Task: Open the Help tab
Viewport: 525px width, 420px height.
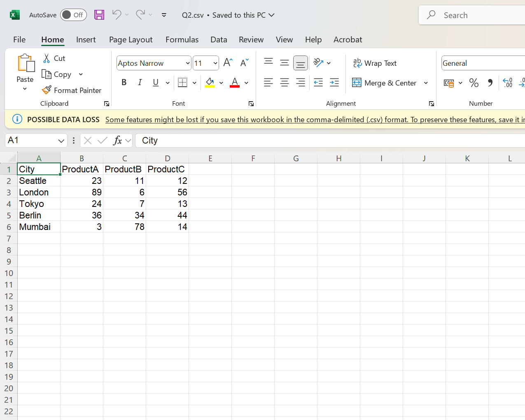Action: pos(313,39)
